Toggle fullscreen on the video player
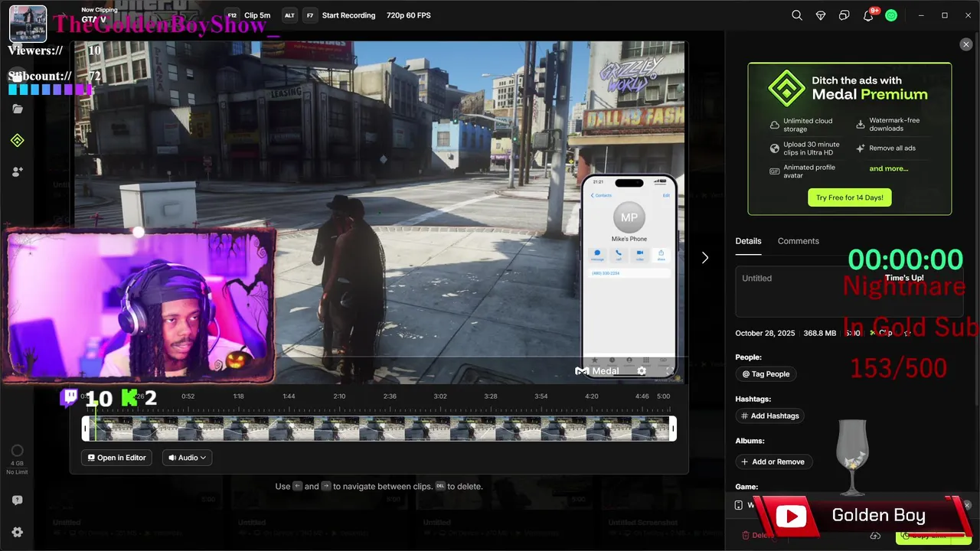Viewport: 980px width, 551px height. (x=669, y=371)
